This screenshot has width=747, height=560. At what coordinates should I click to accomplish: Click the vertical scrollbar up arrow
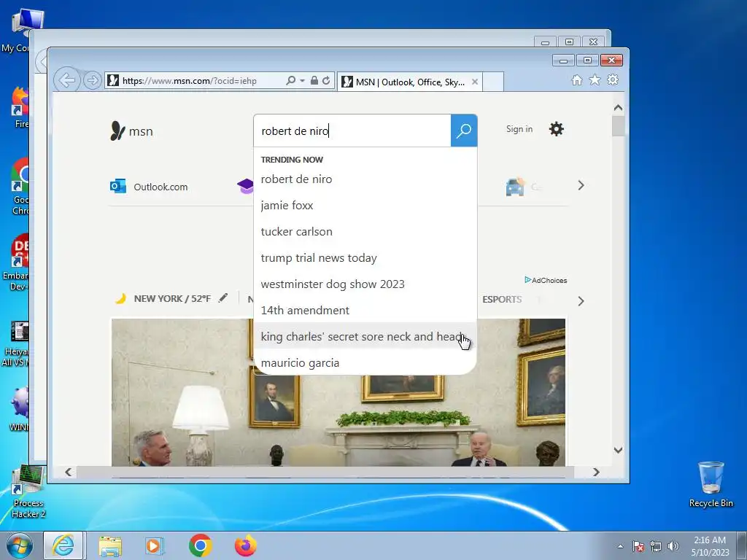point(618,108)
